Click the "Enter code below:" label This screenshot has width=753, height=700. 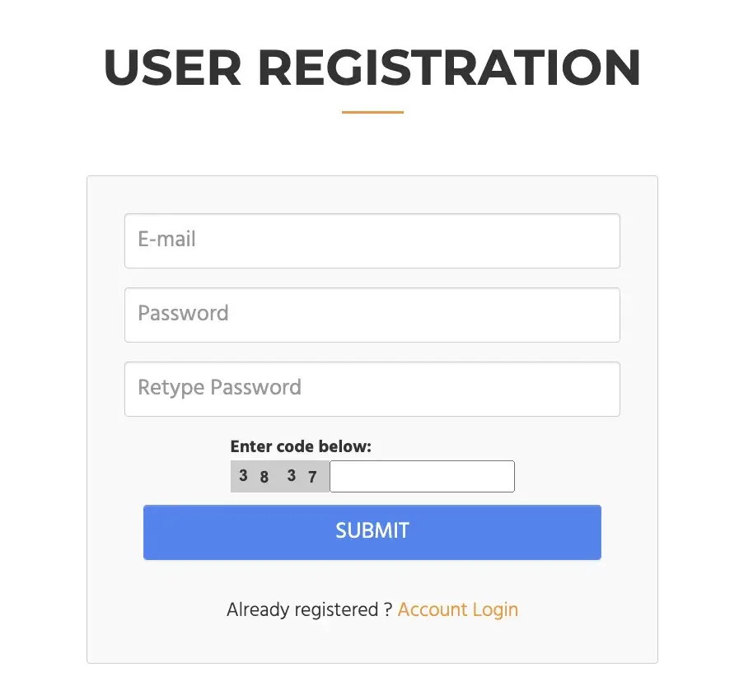coord(301,446)
